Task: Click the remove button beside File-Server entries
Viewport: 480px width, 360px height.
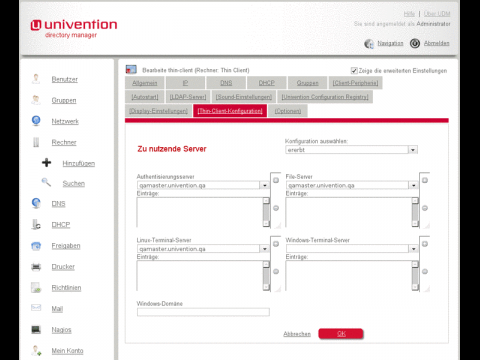Action: pyautogui.click(x=425, y=208)
